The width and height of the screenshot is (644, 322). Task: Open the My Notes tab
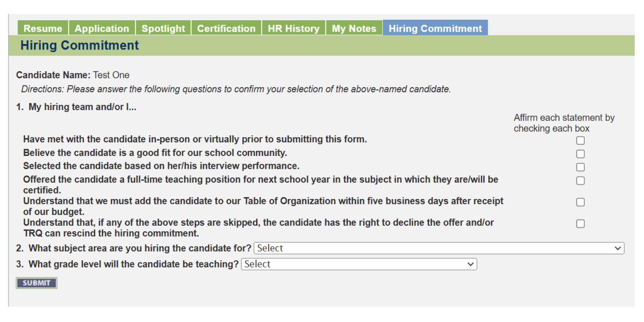[354, 28]
